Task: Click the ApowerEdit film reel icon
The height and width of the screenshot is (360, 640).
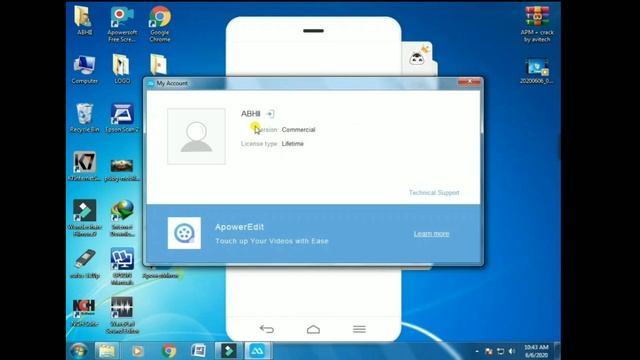Action: (x=184, y=233)
